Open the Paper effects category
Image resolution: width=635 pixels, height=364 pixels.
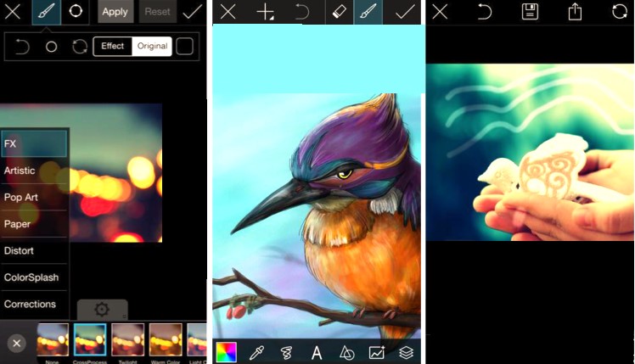point(34,224)
